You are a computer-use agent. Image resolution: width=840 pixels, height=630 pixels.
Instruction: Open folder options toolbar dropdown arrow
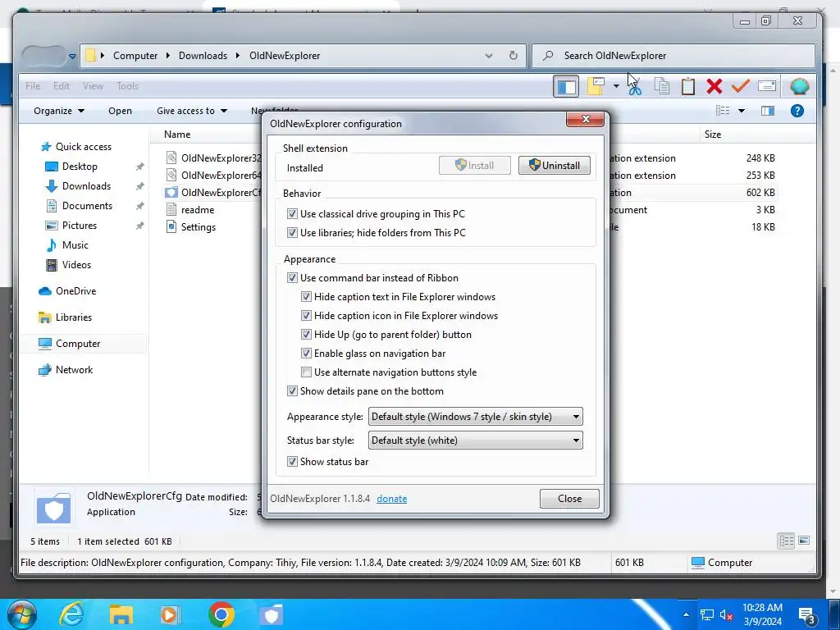point(616,85)
